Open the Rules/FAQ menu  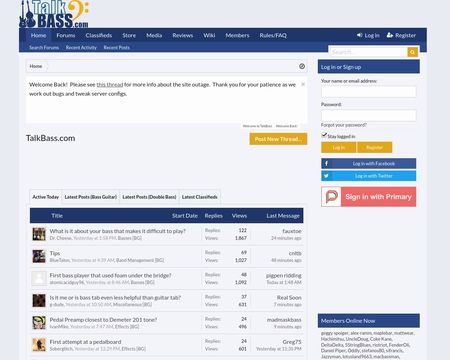pos(273,35)
